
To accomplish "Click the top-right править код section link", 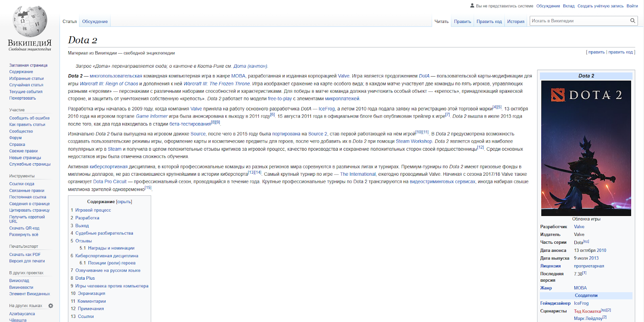I will tap(621, 52).
